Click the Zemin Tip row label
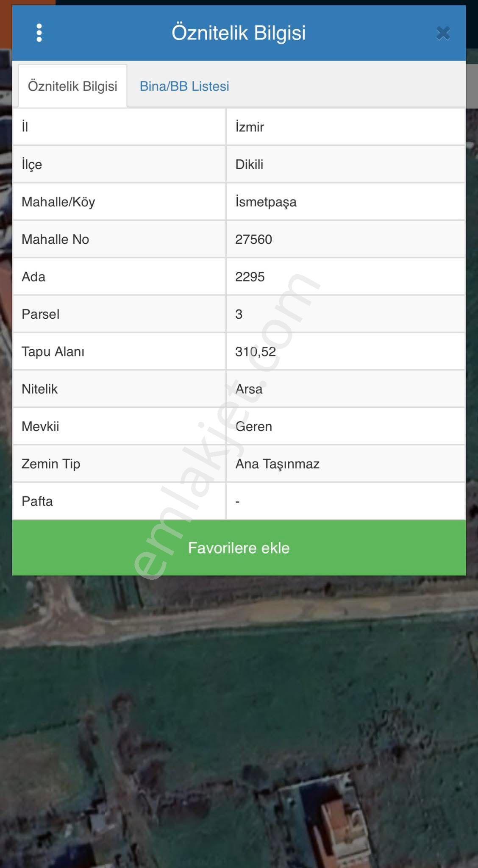This screenshot has width=478, height=868. coord(51,464)
